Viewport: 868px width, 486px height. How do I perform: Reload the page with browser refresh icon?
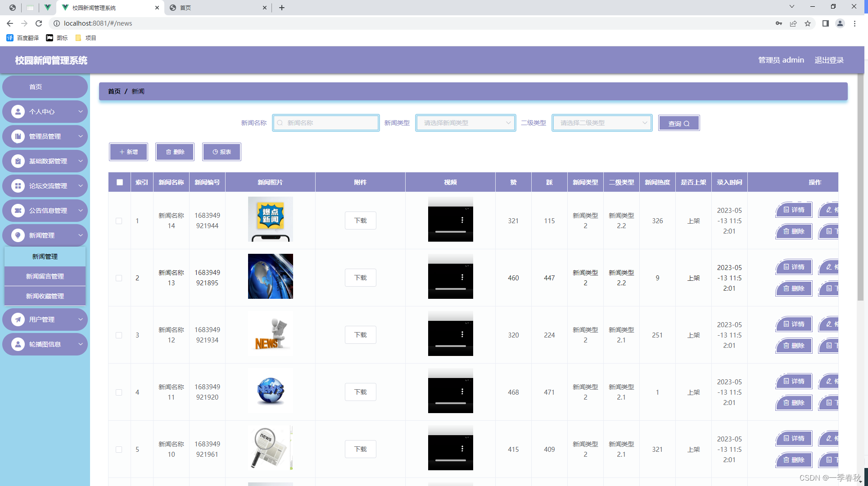tap(39, 23)
